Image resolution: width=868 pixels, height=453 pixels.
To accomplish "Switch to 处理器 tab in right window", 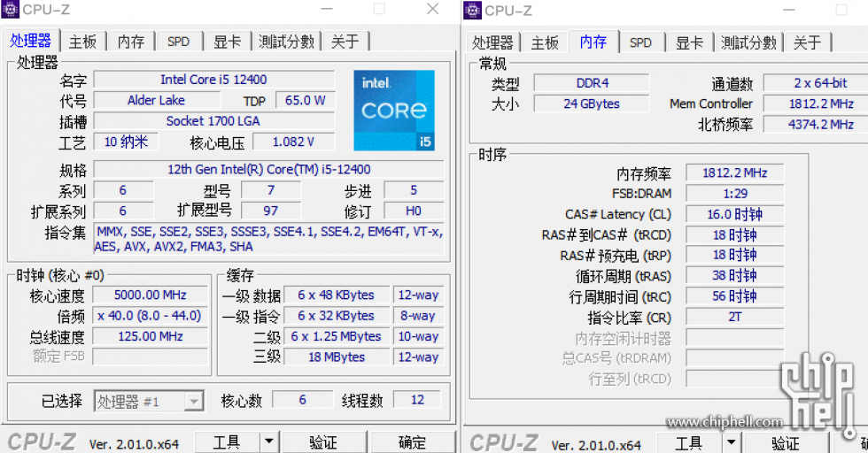I will pos(492,42).
